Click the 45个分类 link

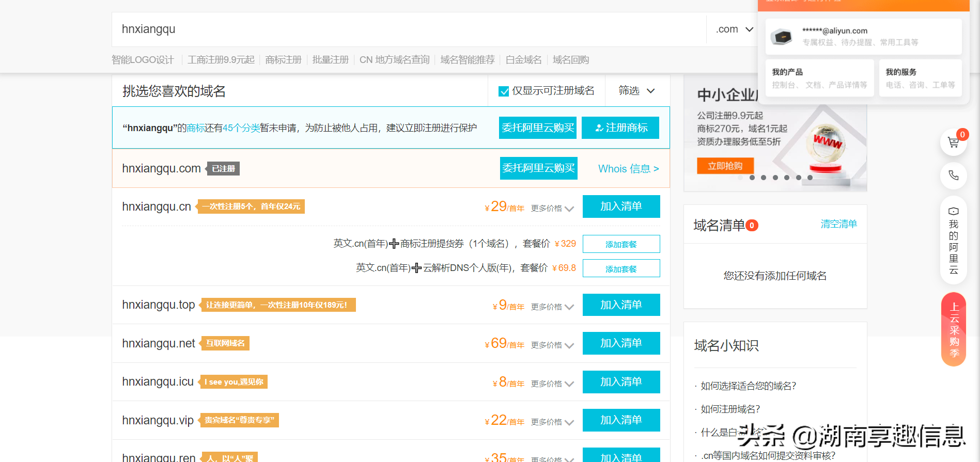coord(241,128)
